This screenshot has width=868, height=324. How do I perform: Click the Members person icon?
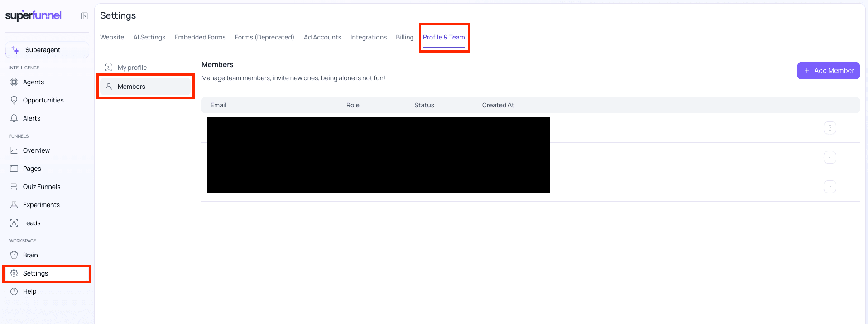pyautogui.click(x=109, y=87)
